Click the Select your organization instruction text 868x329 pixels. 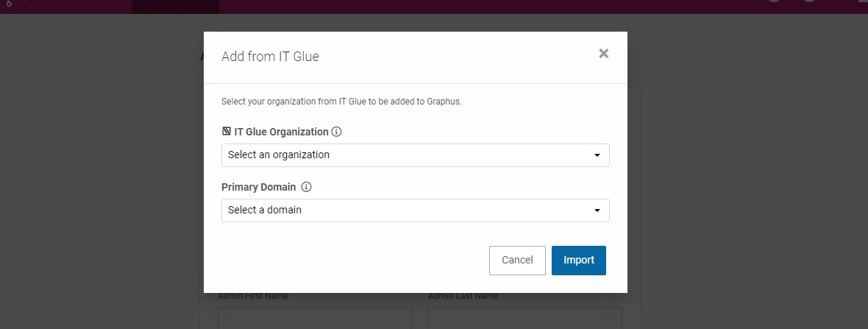coord(341,102)
